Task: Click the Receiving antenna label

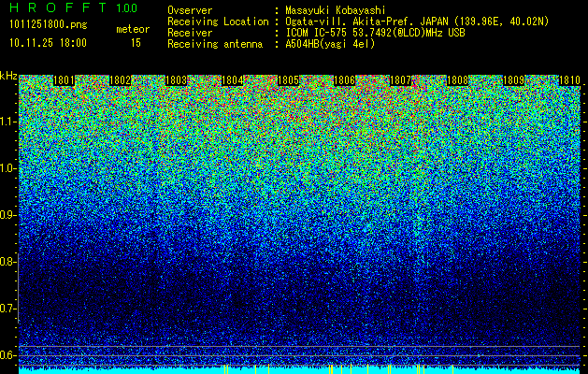Action: click(215, 44)
